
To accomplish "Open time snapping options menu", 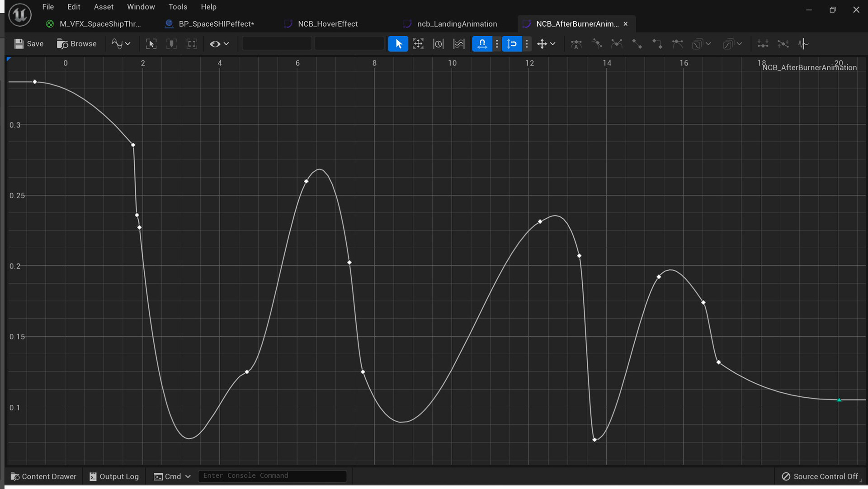I will point(497,44).
